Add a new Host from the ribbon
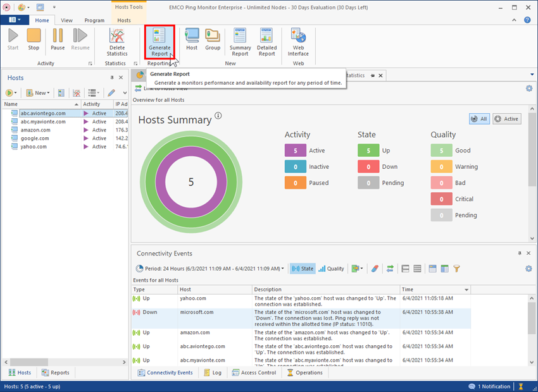The width and height of the screenshot is (538, 392). tap(192, 39)
